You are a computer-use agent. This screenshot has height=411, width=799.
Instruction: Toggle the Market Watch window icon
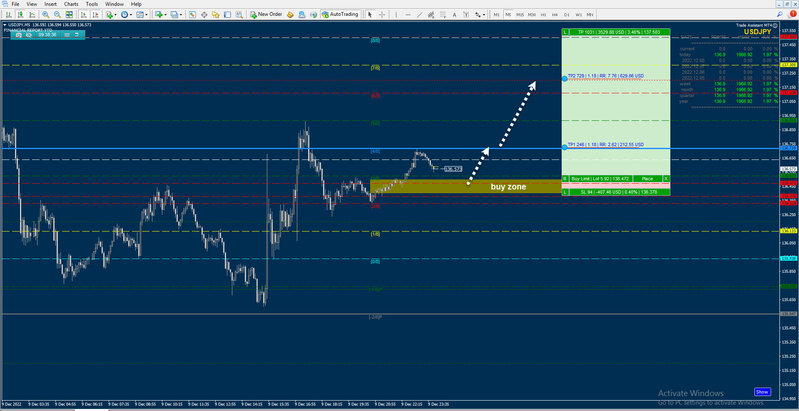192,15
